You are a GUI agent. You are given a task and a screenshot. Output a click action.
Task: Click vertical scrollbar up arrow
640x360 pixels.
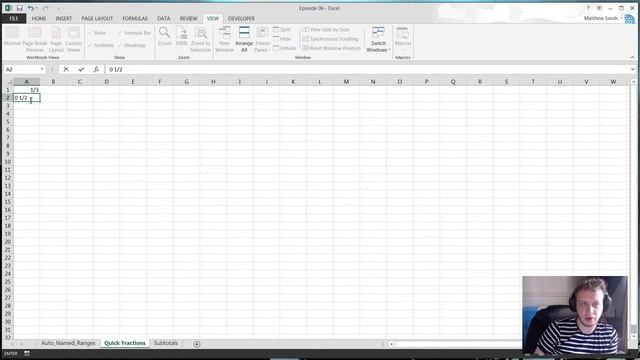[x=633, y=82]
